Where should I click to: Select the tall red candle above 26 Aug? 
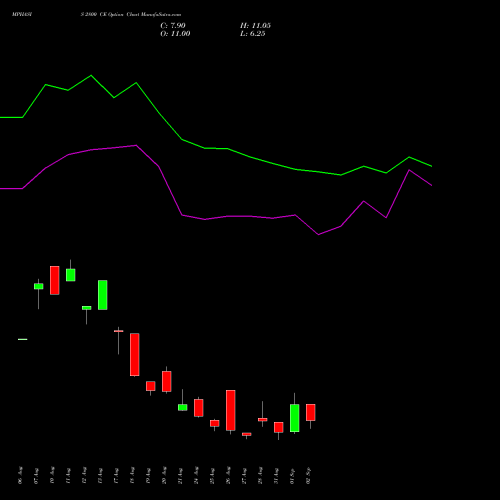tap(231, 410)
